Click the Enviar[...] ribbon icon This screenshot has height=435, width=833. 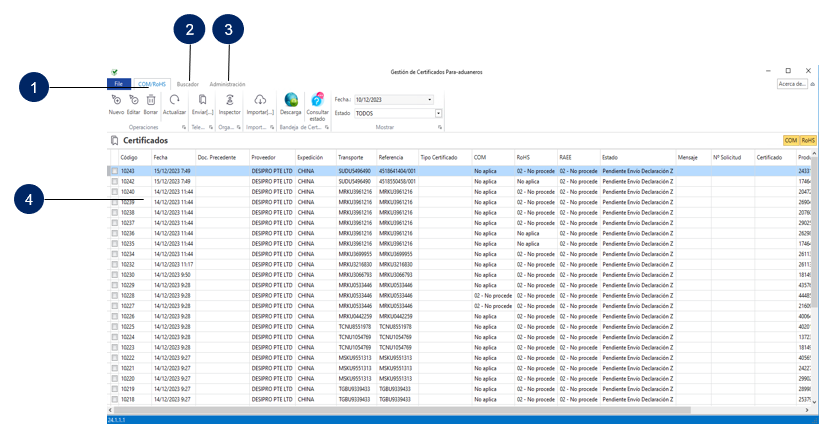[202, 100]
